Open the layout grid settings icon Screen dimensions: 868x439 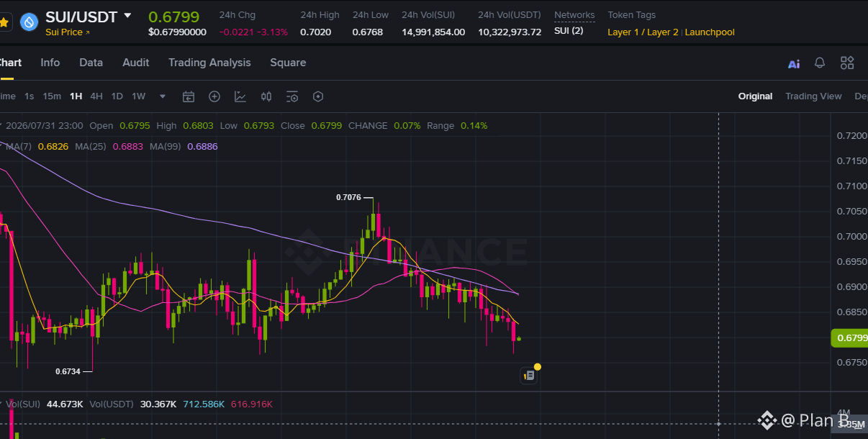(847, 63)
